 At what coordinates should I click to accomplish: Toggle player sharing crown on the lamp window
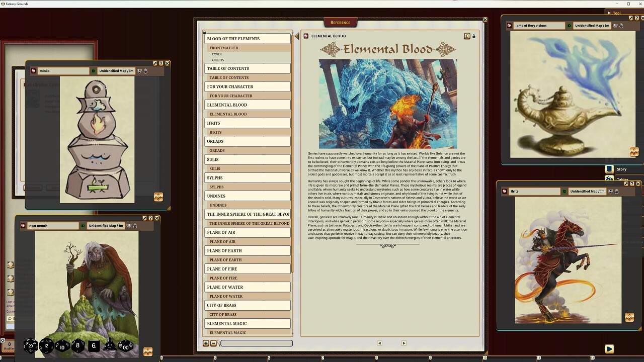point(615,26)
